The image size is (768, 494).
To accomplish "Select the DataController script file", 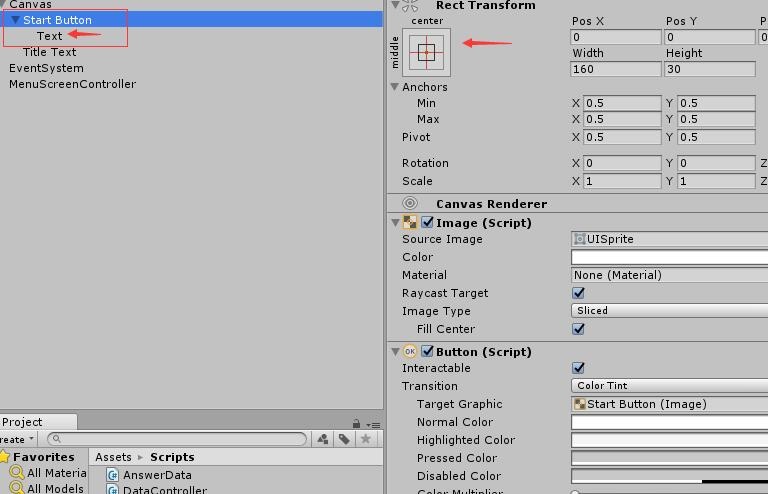I will point(165,490).
